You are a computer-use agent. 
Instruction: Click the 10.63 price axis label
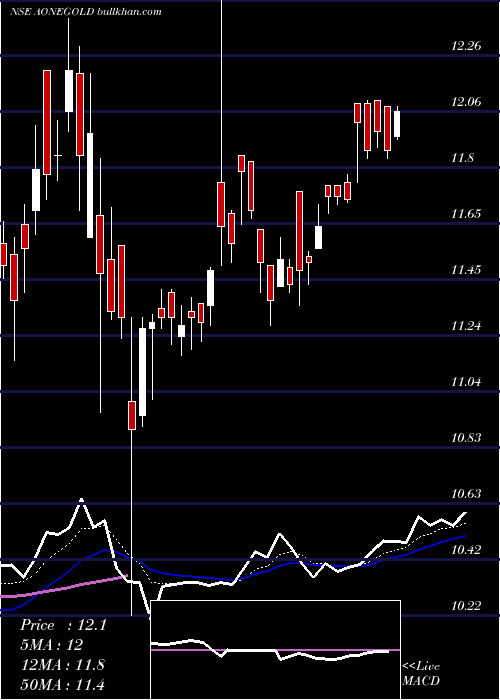(467, 494)
